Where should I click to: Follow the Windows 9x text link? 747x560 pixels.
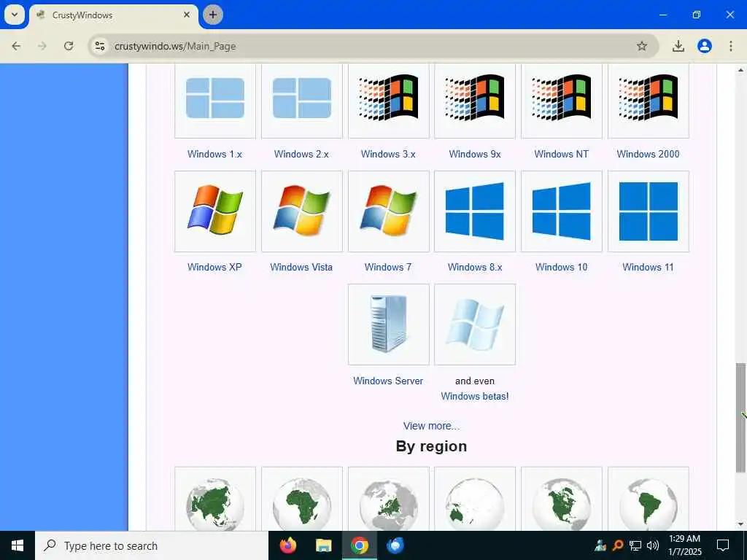click(475, 155)
